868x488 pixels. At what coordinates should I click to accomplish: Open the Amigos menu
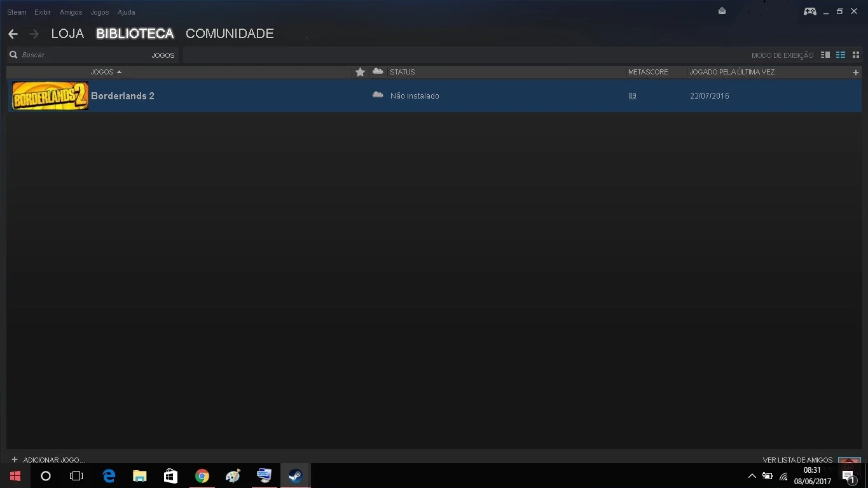[x=71, y=12]
